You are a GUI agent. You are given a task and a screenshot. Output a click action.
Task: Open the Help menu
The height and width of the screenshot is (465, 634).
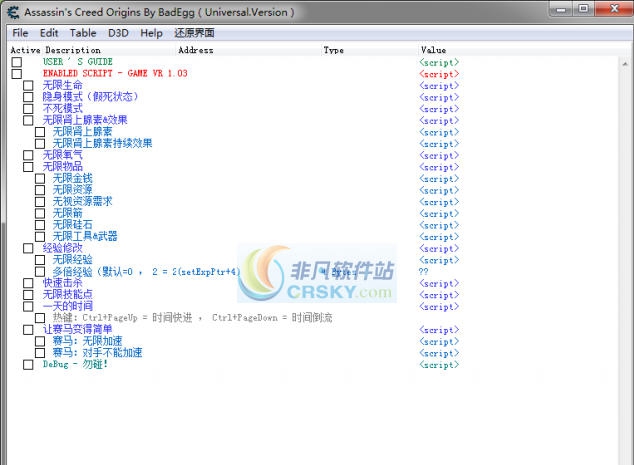(x=151, y=33)
